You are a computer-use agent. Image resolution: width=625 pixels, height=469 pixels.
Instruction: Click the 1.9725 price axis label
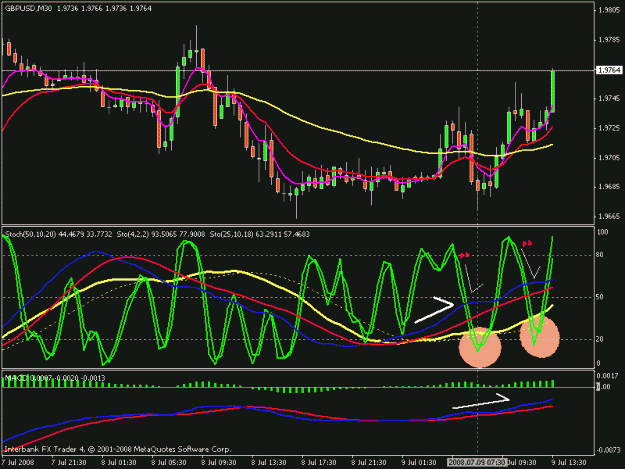[x=609, y=128]
